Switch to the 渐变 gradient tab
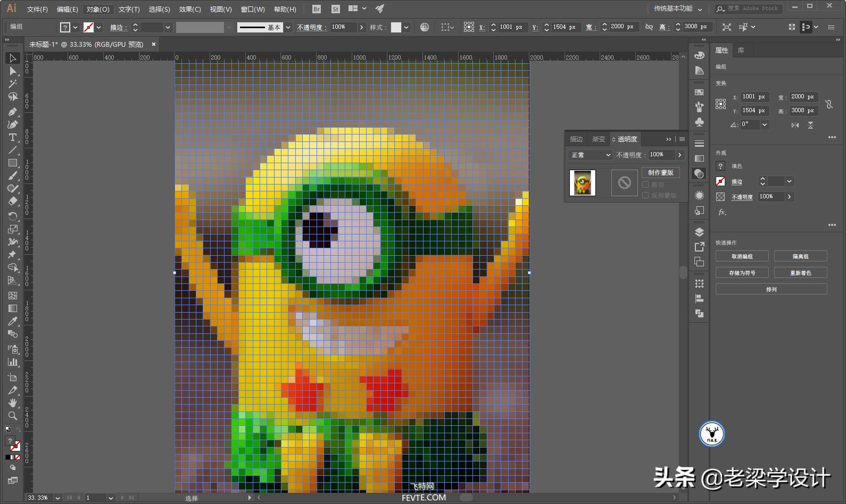Image resolution: width=846 pixels, height=504 pixels. [599, 139]
